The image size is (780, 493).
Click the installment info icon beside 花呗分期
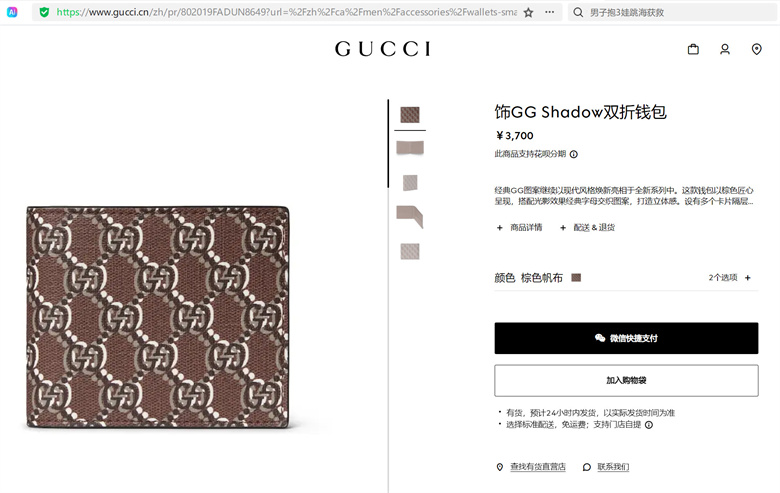coord(574,154)
